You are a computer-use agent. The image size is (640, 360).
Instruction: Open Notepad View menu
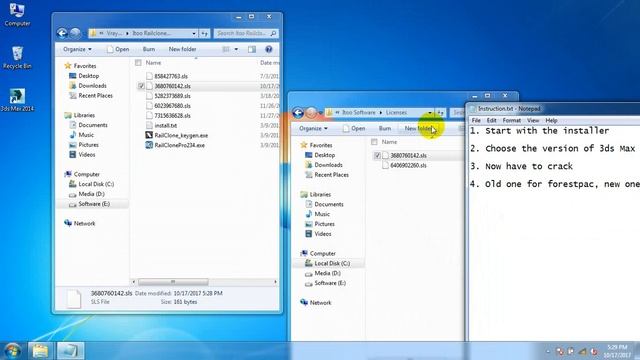[x=533, y=120]
